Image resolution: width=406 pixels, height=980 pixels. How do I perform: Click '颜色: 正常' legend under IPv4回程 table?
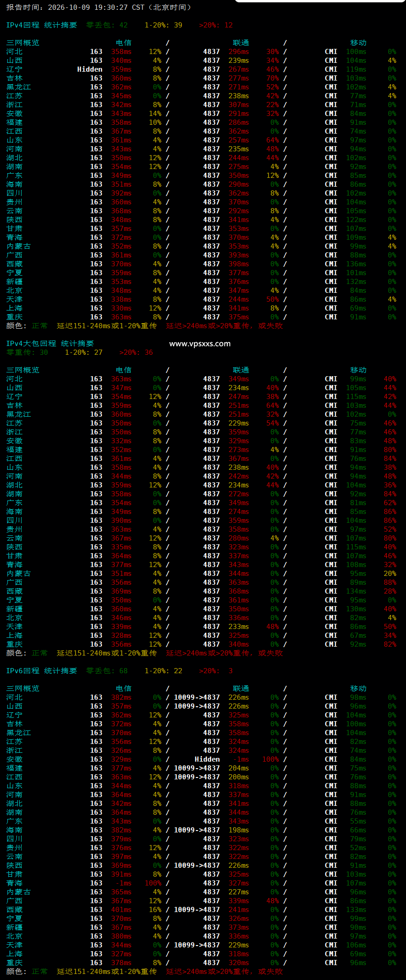tap(27, 326)
